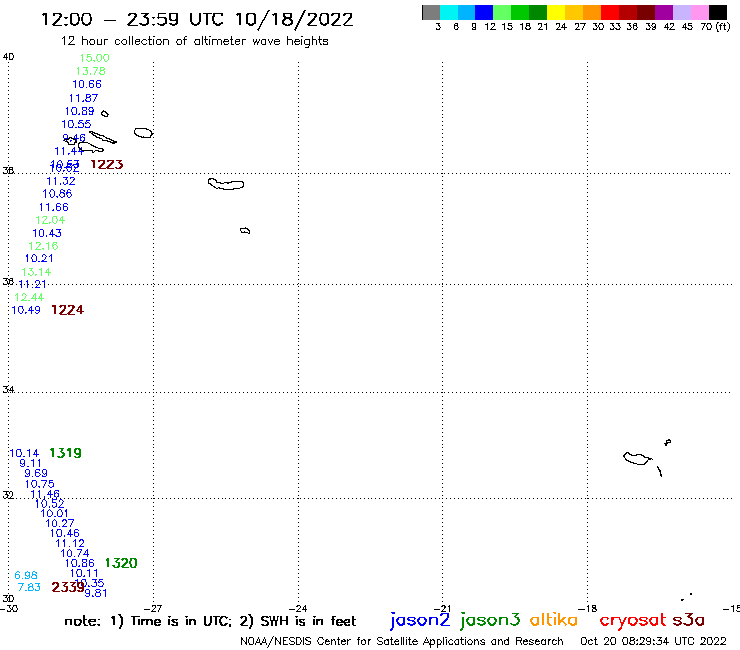The height and width of the screenshot is (650, 740).
Task: Click the 10.46 wave height value
Action: point(65,533)
